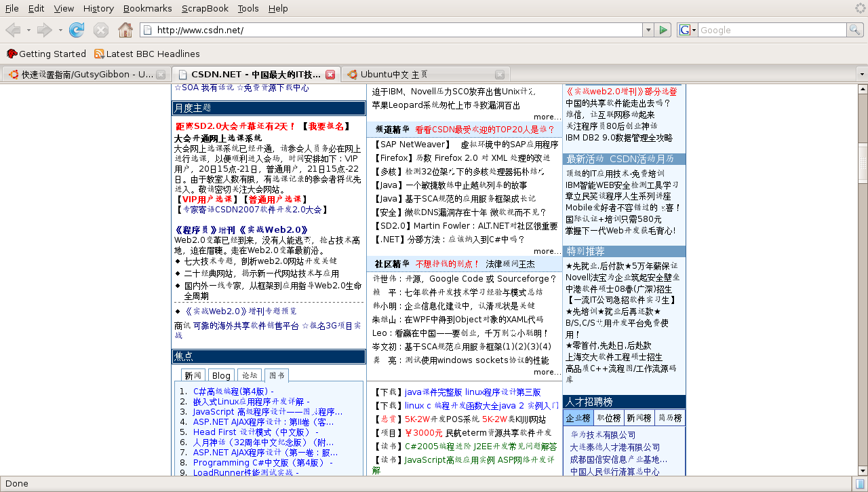
Task: Open the 不想挣钱的别点 red link
Action: (448, 264)
